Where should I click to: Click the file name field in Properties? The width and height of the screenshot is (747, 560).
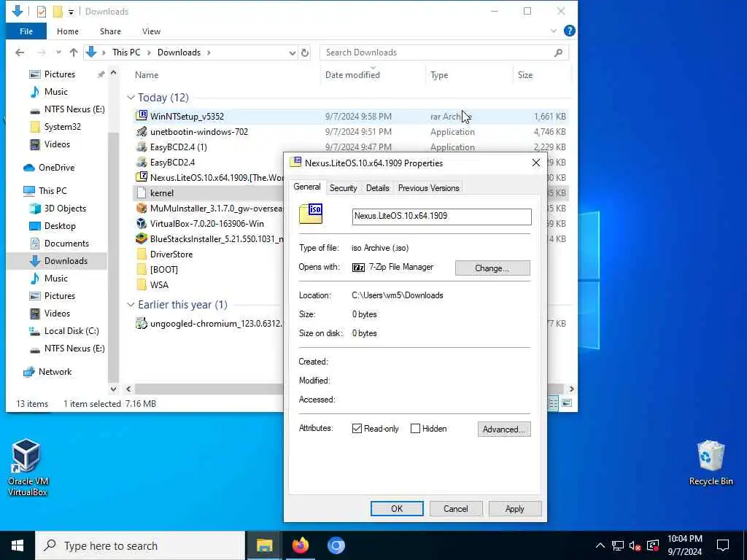click(x=441, y=216)
